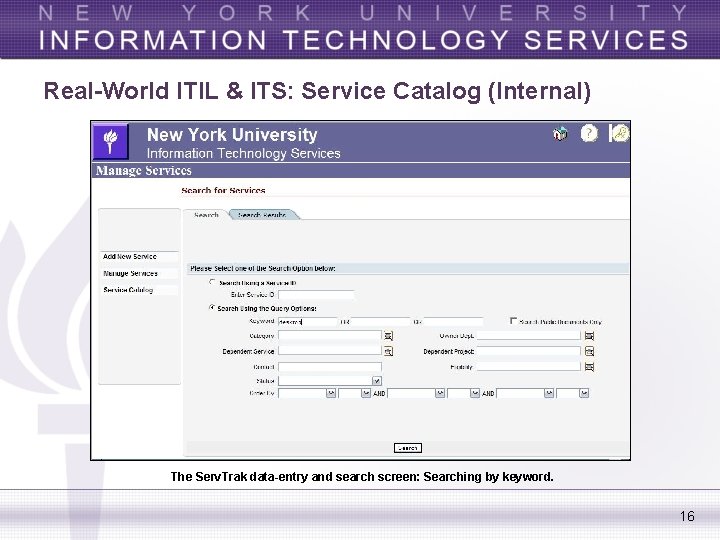Switch to the Search tab
The image size is (720, 540).
[206, 215]
